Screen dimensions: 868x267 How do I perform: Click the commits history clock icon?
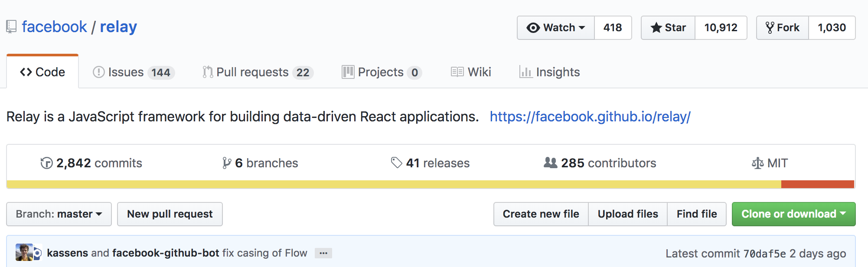coord(46,163)
